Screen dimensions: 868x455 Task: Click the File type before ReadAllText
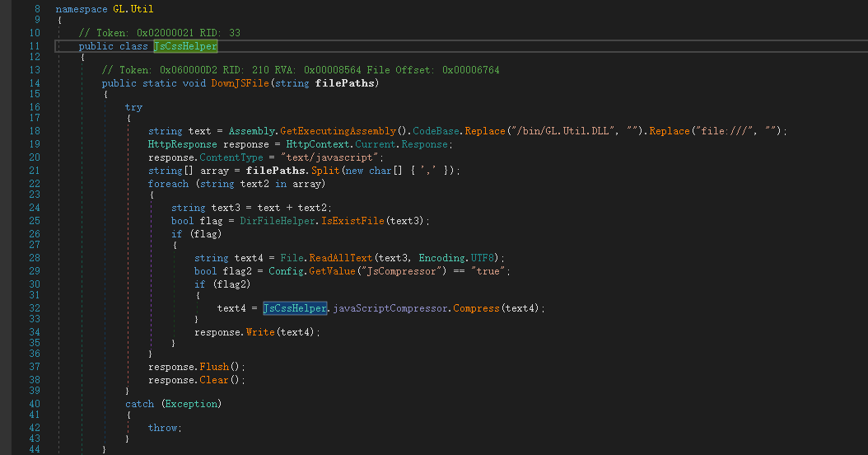click(292, 258)
